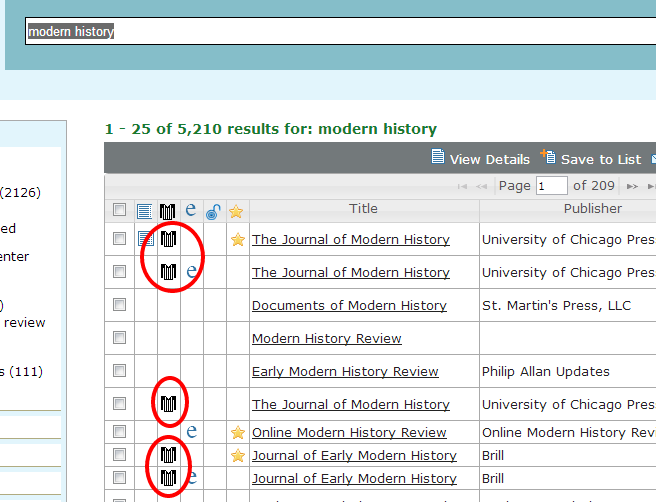The image size is (656, 502).
Task: Open Documents of Modern History title link
Action: click(349, 305)
